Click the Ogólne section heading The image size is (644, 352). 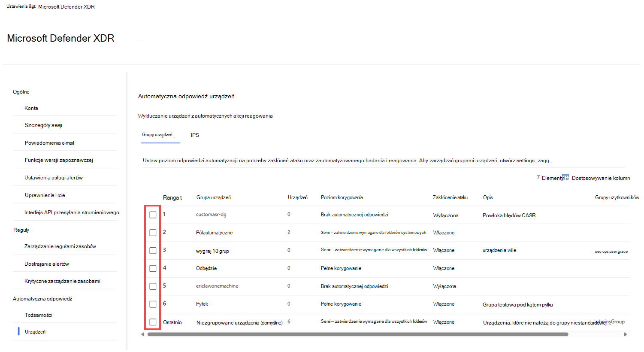21,92
